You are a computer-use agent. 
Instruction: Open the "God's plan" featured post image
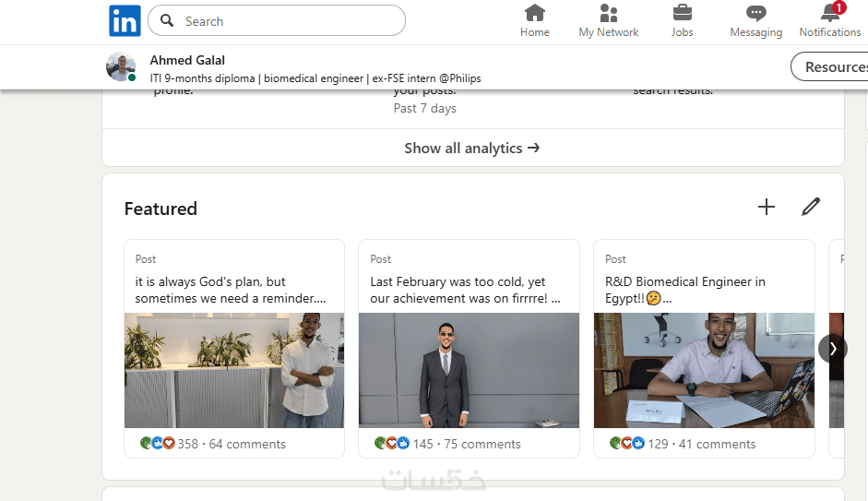pyautogui.click(x=234, y=370)
